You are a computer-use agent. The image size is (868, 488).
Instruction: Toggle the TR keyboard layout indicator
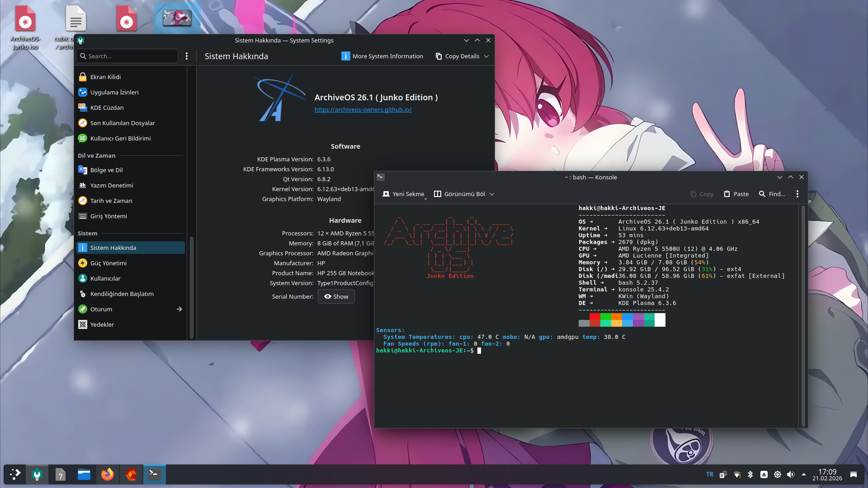point(710,474)
